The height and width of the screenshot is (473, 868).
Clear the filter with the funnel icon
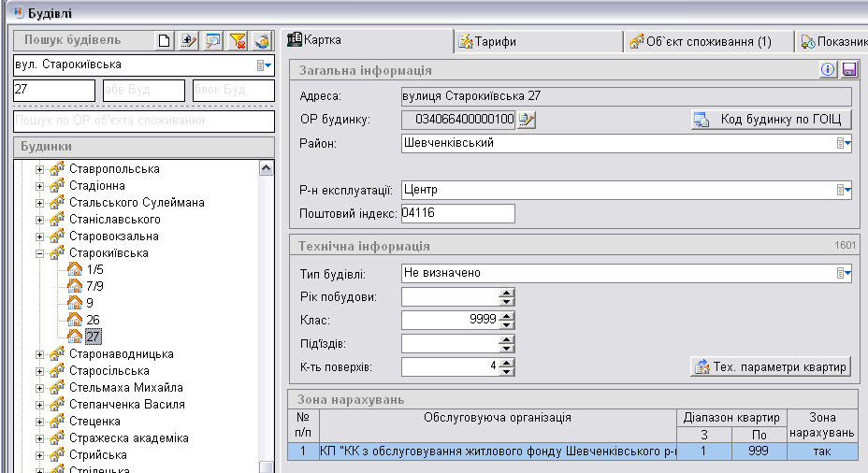point(238,40)
